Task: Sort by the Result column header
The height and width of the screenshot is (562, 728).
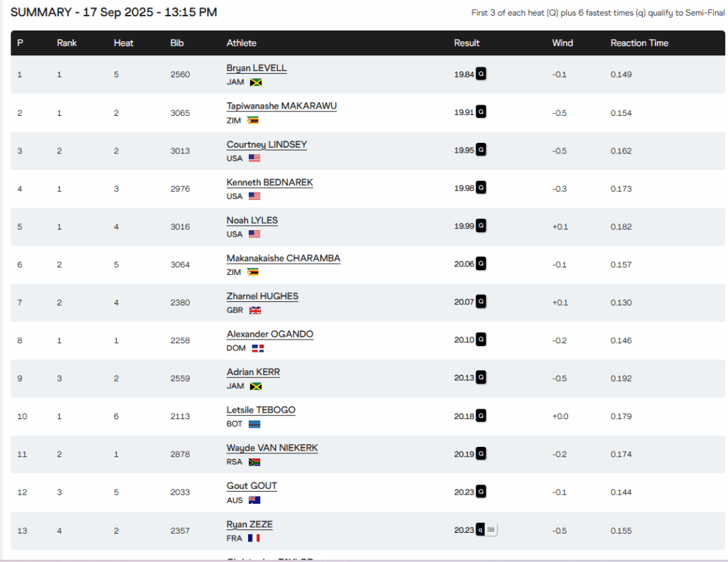Action: (467, 43)
